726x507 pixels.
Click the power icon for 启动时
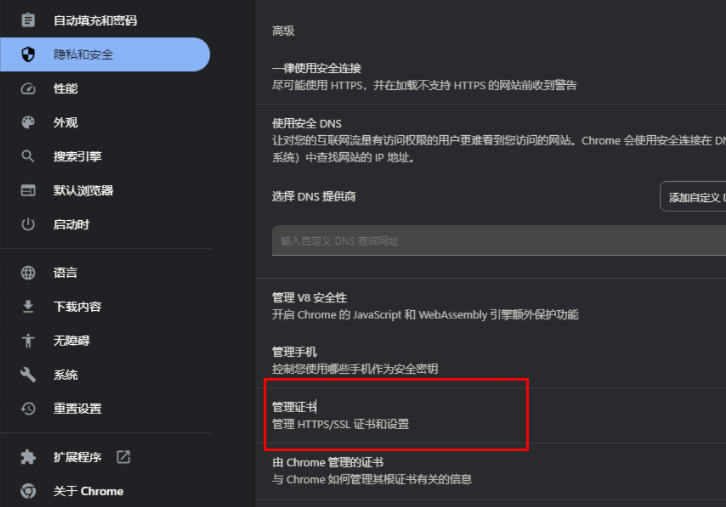(x=28, y=225)
